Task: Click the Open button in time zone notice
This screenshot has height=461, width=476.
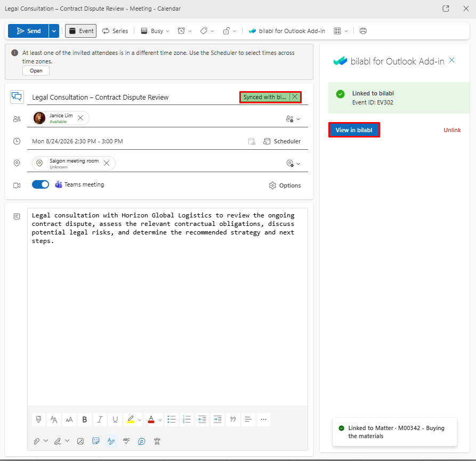Action: (x=36, y=71)
